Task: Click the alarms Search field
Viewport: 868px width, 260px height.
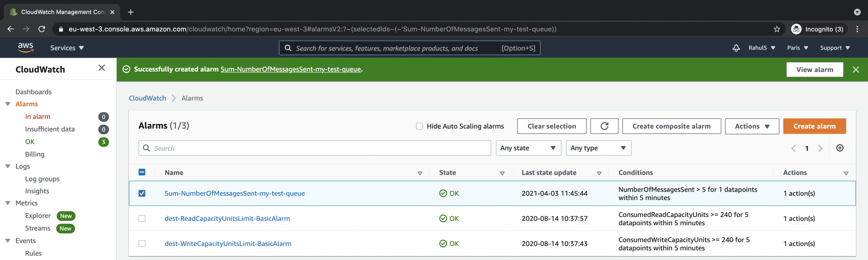Action: (x=314, y=148)
